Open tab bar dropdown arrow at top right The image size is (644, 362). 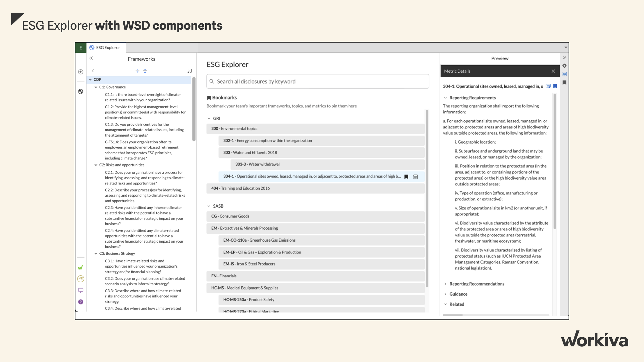[566, 47]
